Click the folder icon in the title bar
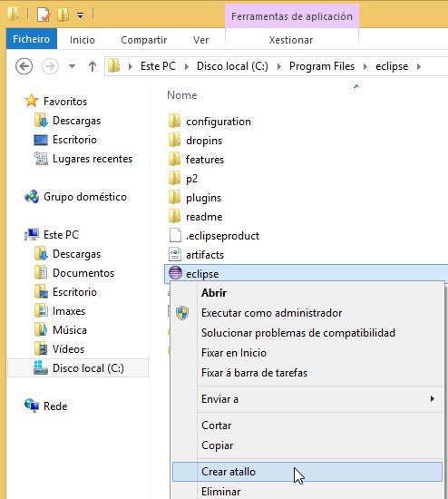Image resolution: width=448 pixels, height=499 pixels. click(13, 14)
